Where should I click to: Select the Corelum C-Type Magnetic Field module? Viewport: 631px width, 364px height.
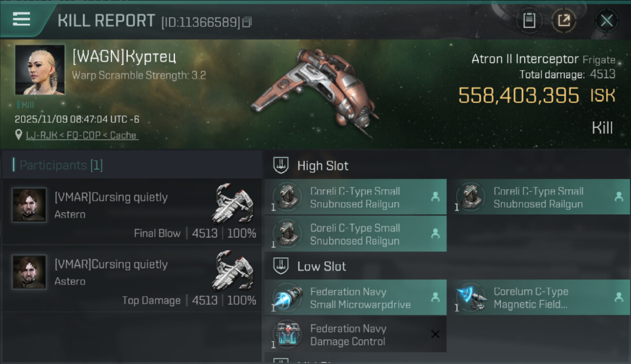[539, 298]
